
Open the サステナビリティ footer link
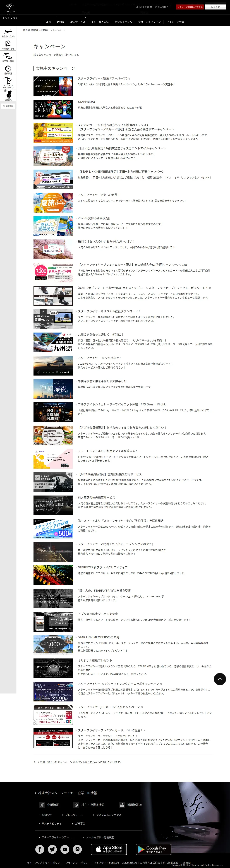[52, 824]
